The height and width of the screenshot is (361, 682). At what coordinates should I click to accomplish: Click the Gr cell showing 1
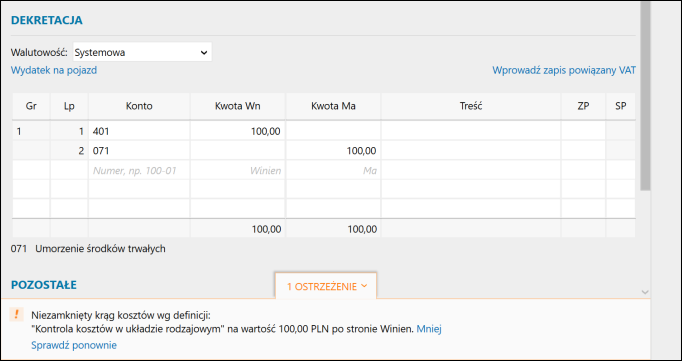pos(31,130)
